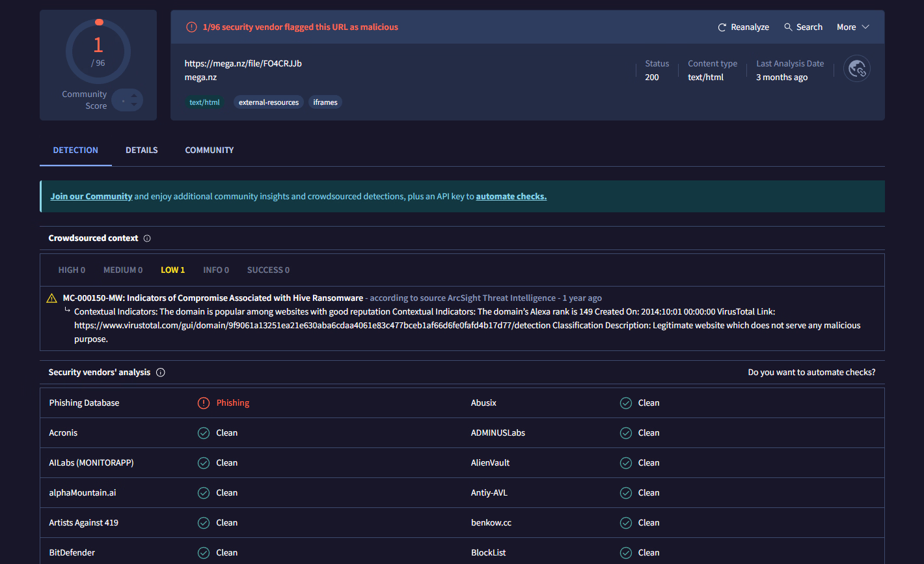Viewport: 924px width, 564px height.
Task: Click the clean checkmark icon in the BlockList row
Action: (x=626, y=553)
